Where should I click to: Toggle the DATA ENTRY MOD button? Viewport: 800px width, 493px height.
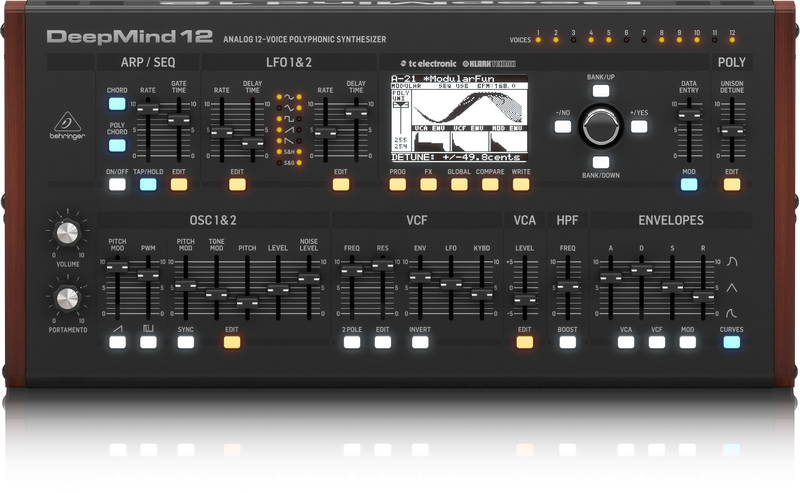689,184
